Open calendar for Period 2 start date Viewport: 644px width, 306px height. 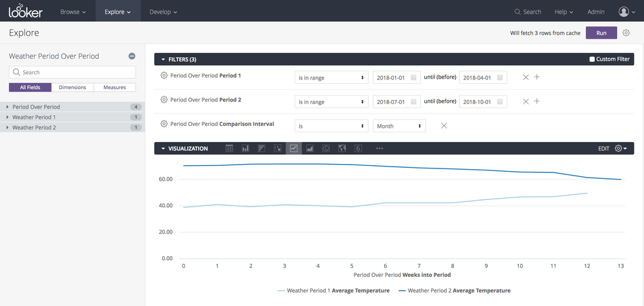pos(414,101)
